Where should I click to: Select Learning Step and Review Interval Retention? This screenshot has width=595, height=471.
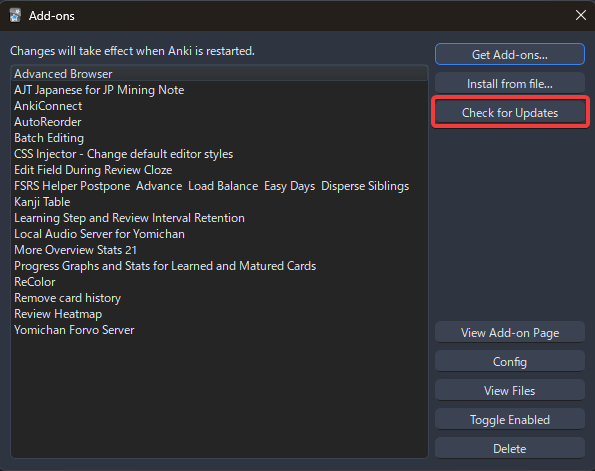tap(219, 218)
